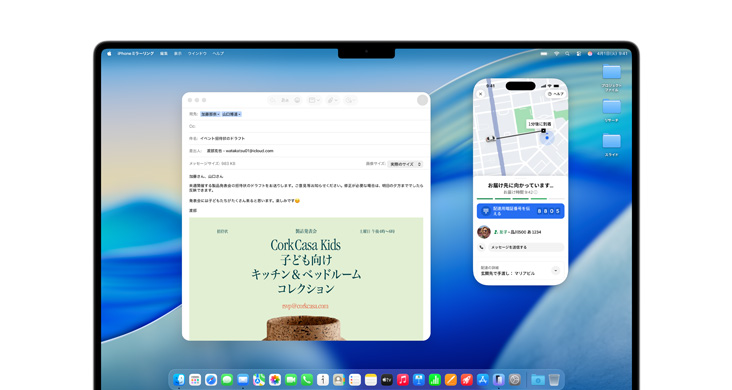Tap the blue delivery PIN 8805 banner
The height and width of the screenshot is (390, 732).
[521, 211]
